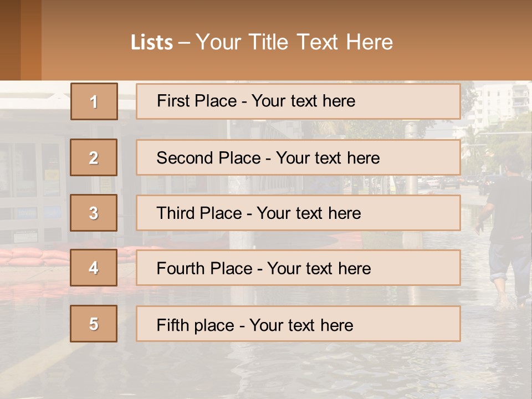Click the slide title text
The width and height of the screenshot is (532, 399).
pyautogui.click(x=262, y=42)
